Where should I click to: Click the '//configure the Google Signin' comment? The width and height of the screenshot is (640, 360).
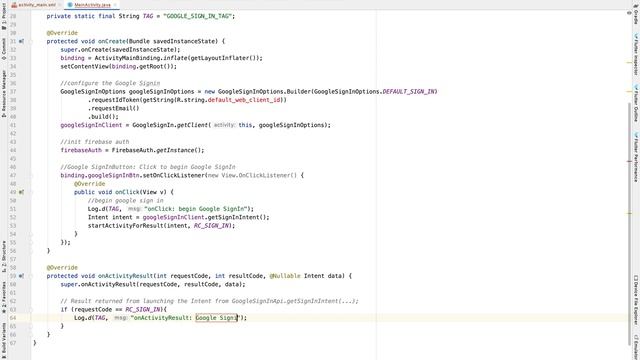click(110, 83)
